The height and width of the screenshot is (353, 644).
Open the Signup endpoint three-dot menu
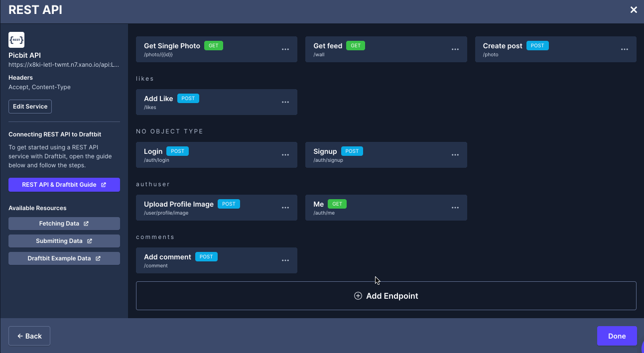(455, 155)
